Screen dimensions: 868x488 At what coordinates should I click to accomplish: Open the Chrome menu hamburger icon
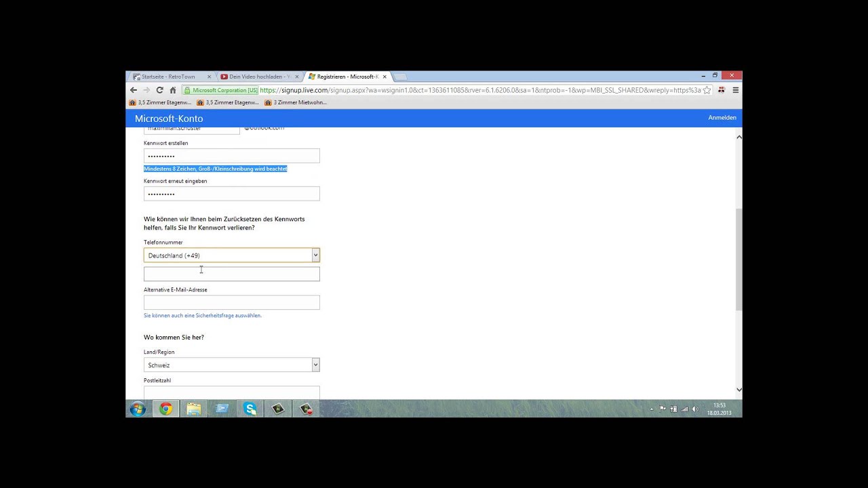coord(735,90)
